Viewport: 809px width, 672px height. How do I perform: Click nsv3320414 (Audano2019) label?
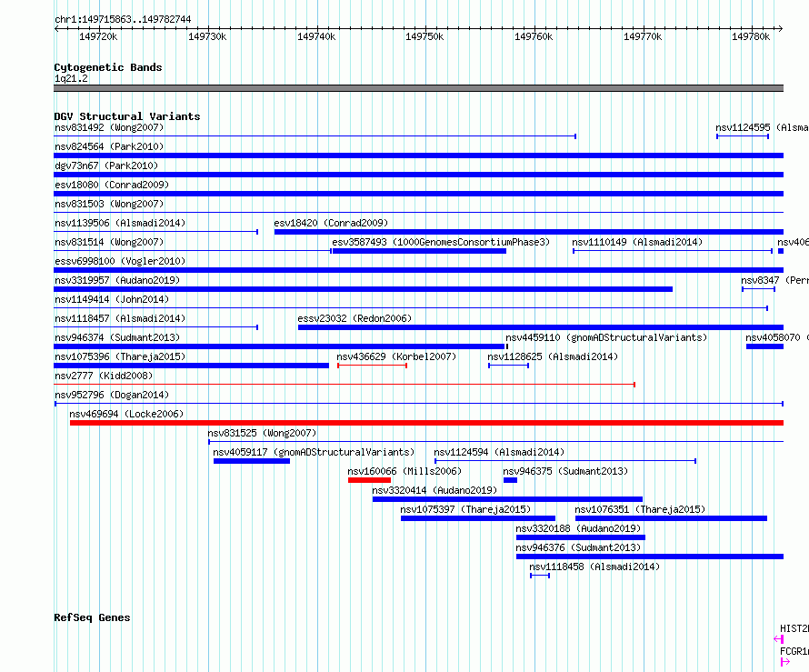tap(434, 490)
